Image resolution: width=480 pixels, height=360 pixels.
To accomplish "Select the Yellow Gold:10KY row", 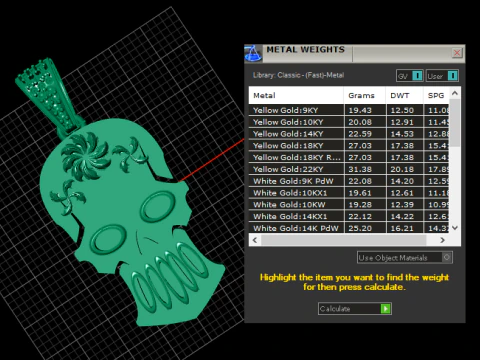I will pyautogui.click(x=349, y=122).
